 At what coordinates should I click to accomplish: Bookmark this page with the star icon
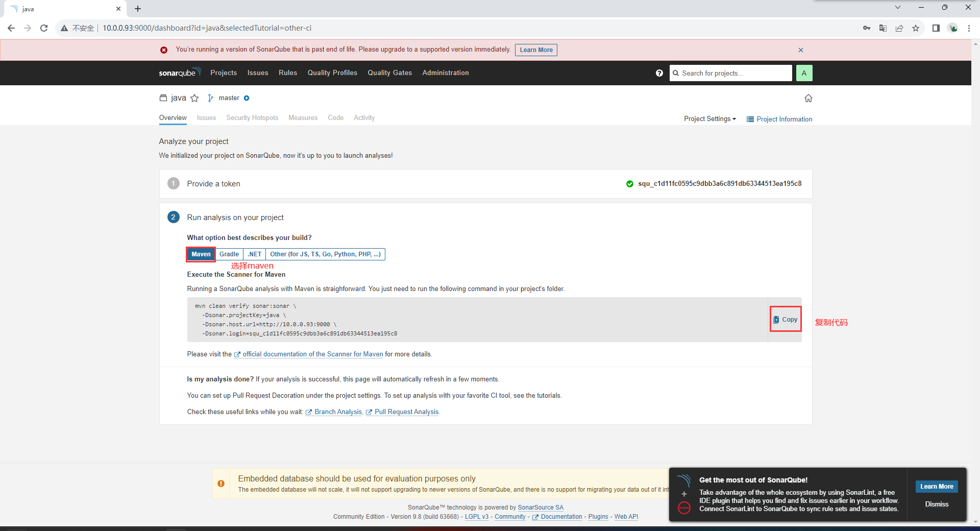coord(916,28)
